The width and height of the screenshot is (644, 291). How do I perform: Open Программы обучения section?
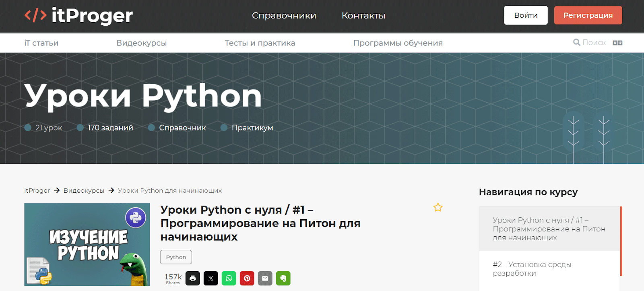398,43
